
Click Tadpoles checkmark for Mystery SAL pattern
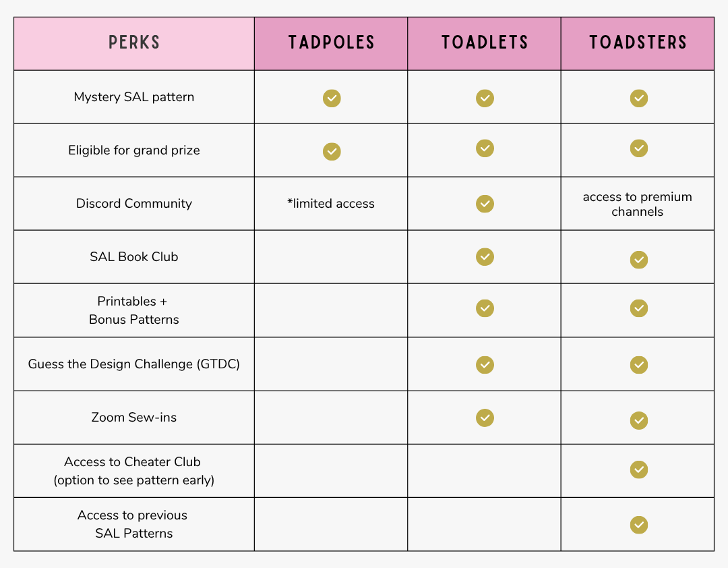click(x=332, y=98)
